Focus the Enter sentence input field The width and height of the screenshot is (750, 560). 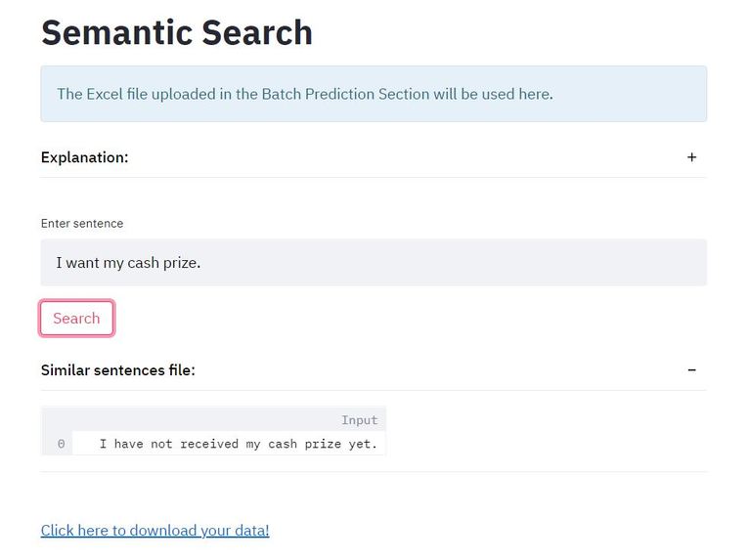[x=374, y=263]
